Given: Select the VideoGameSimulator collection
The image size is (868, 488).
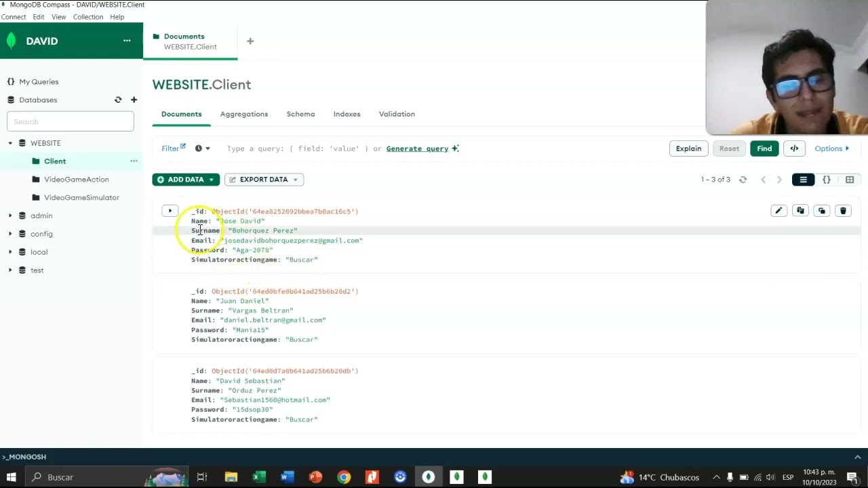Looking at the screenshot, I should [x=81, y=198].
